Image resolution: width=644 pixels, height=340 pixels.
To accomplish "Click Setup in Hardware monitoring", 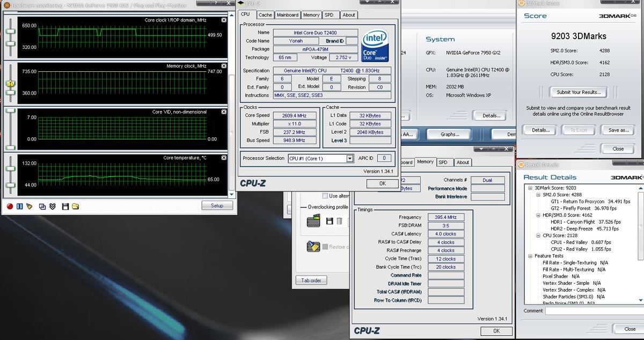I will pos(217,205).
